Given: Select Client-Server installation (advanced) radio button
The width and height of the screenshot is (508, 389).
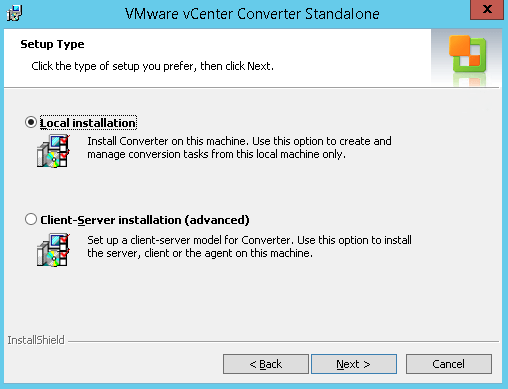Looking at the screenshot, I should tap(31, 220).
